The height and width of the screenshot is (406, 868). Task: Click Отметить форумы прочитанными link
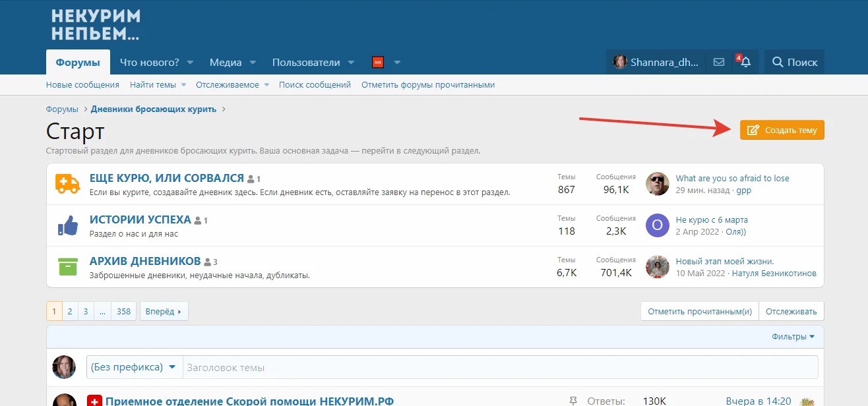click(428, 85)
